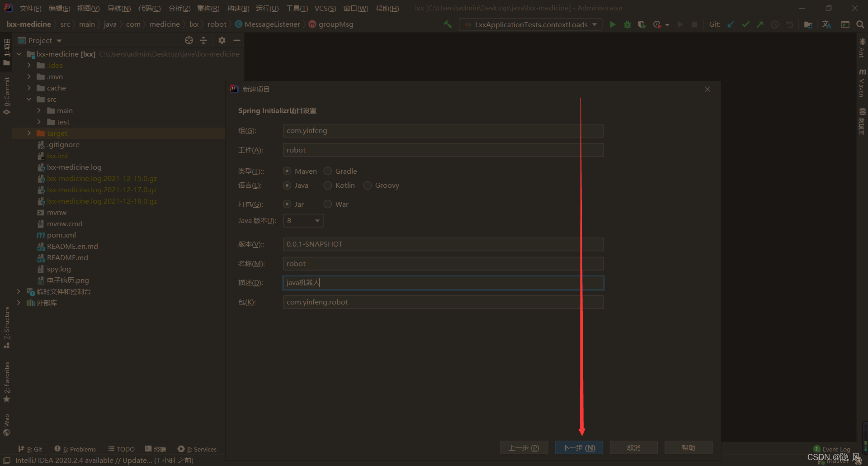
Task: Click the 取消 cancel button
Action: (633, 447)
